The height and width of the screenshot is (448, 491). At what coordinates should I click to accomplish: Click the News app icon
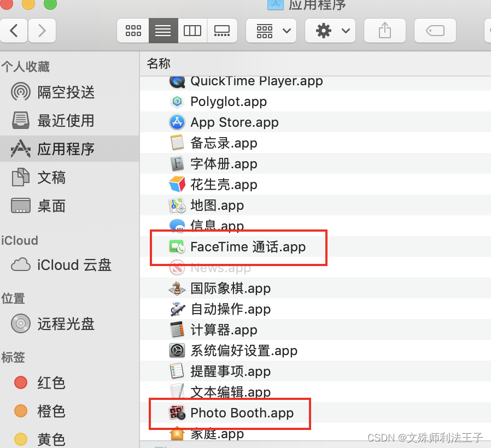tap(177, 268)
